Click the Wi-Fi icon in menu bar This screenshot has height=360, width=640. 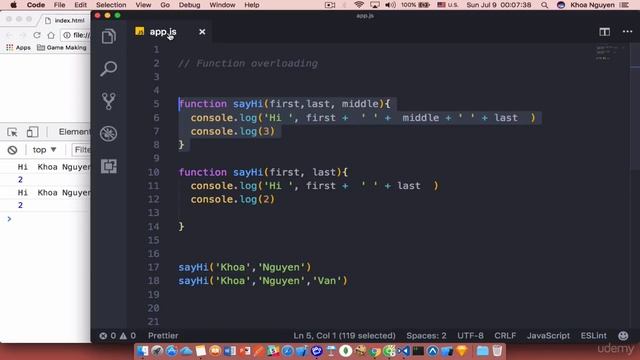pos(359,5)
